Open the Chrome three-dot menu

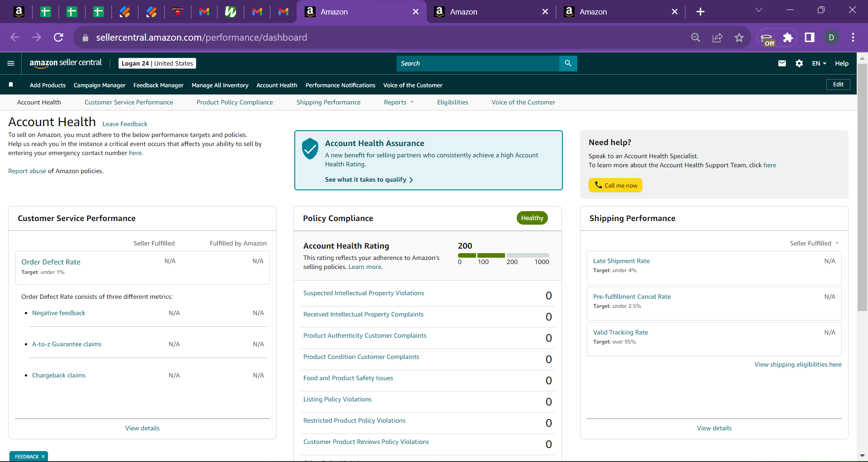(853, 38)
